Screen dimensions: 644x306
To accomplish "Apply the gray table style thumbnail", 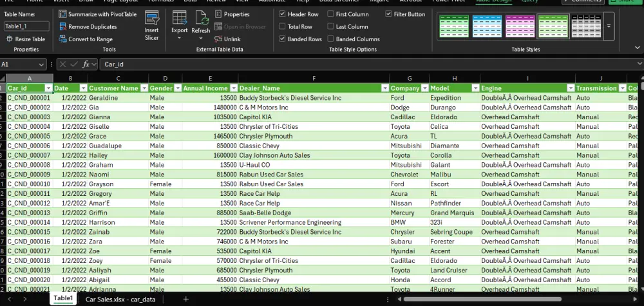I will (x=586, y=26).
